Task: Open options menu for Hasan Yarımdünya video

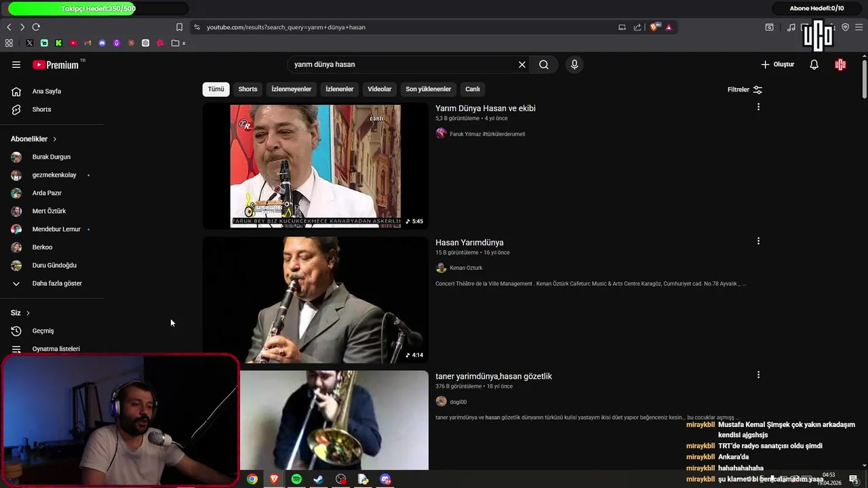Action: coord(758,241)
